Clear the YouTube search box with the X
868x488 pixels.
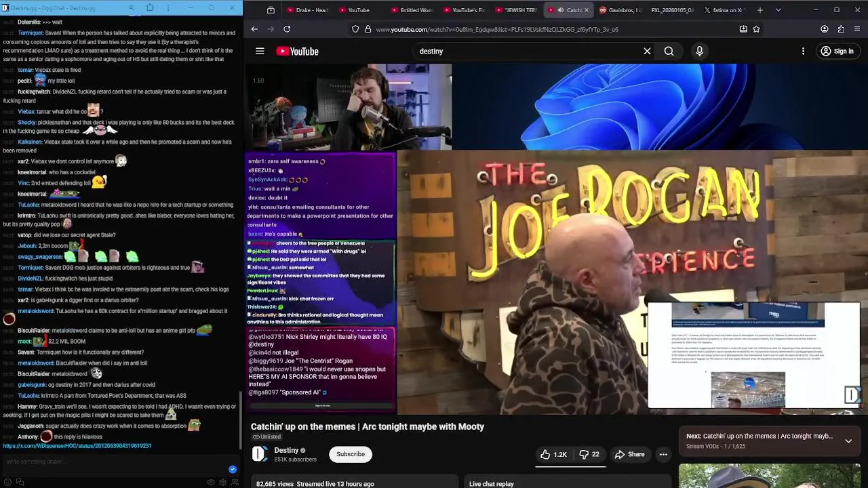pyautogui.click(x=647, y=51)
